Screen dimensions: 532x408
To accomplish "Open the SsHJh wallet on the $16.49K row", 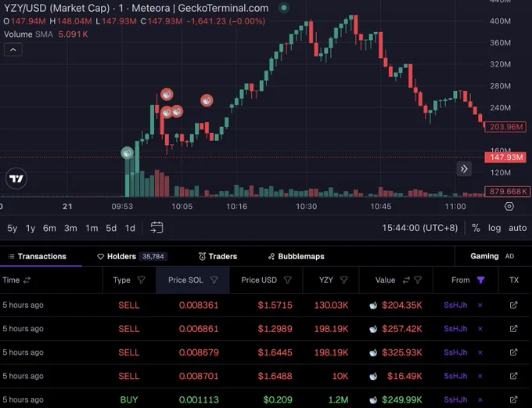I will tap(455, 376).
